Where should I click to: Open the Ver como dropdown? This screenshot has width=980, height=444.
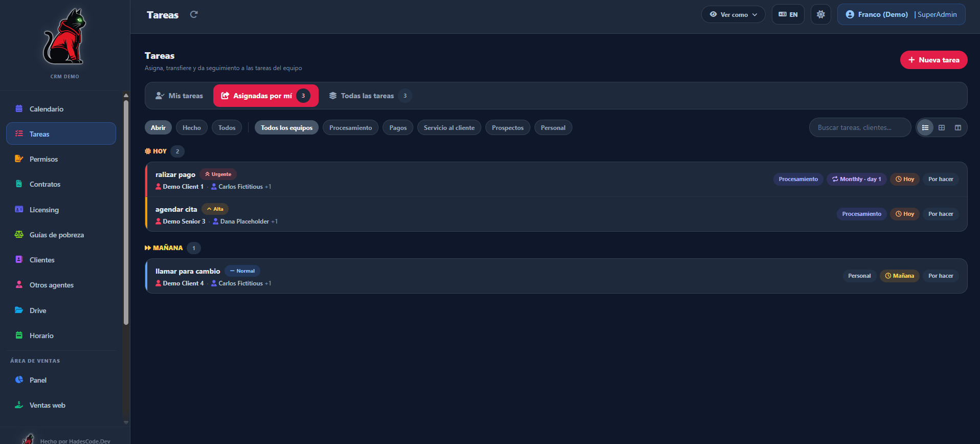coord(733,14)
